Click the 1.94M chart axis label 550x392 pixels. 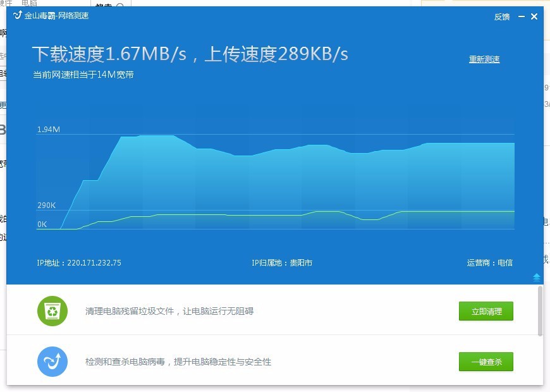tap(49, 130)
